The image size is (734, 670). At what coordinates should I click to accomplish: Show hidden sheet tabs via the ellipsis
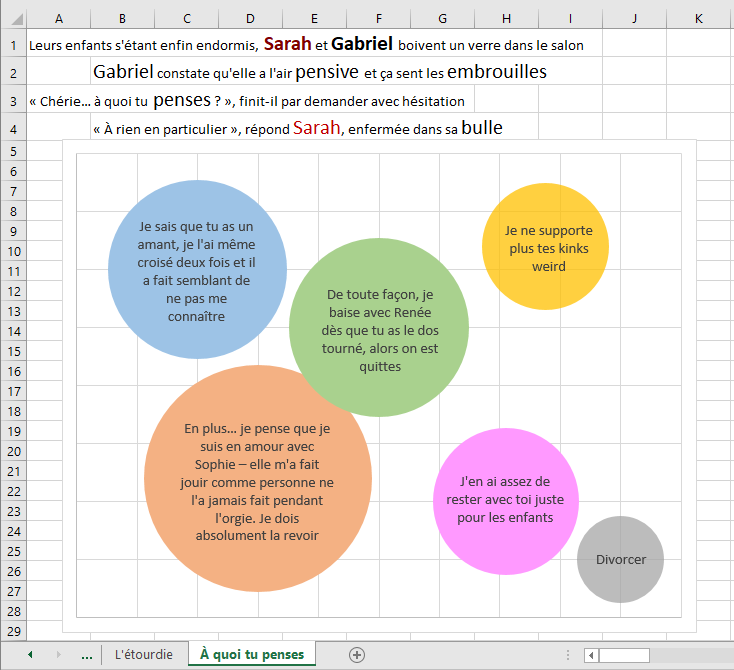pos(87,655)
